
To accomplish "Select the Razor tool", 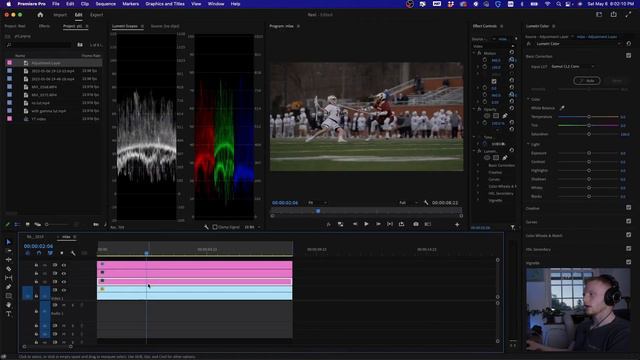I will pos(9,269).
